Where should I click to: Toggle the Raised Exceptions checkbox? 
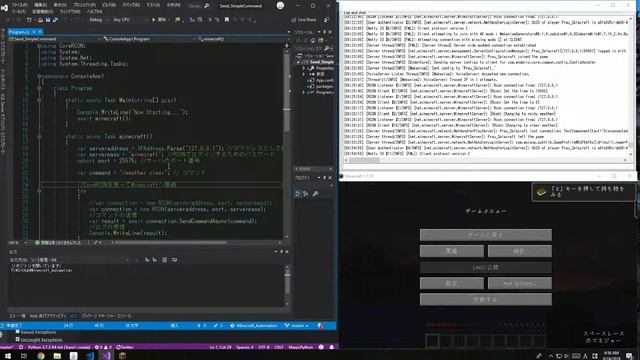(x=18, y=332)
